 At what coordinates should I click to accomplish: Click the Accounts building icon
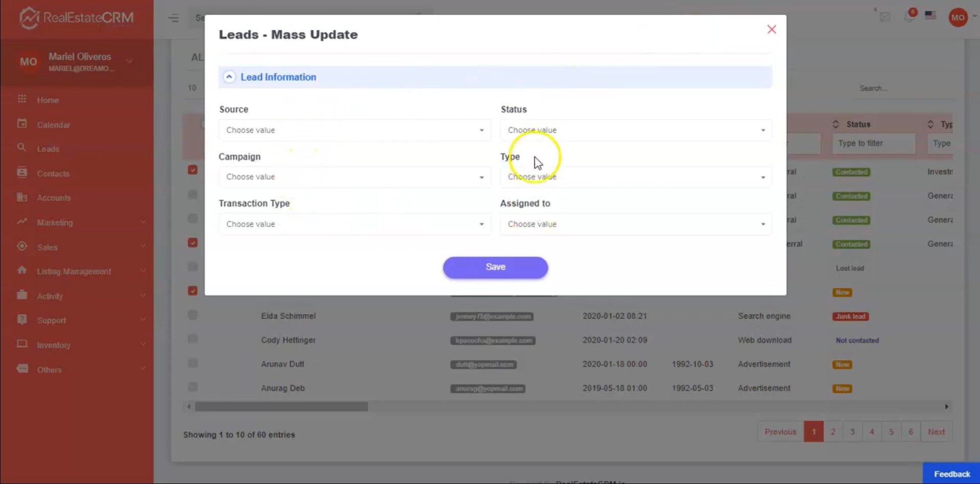click(21, 197)
